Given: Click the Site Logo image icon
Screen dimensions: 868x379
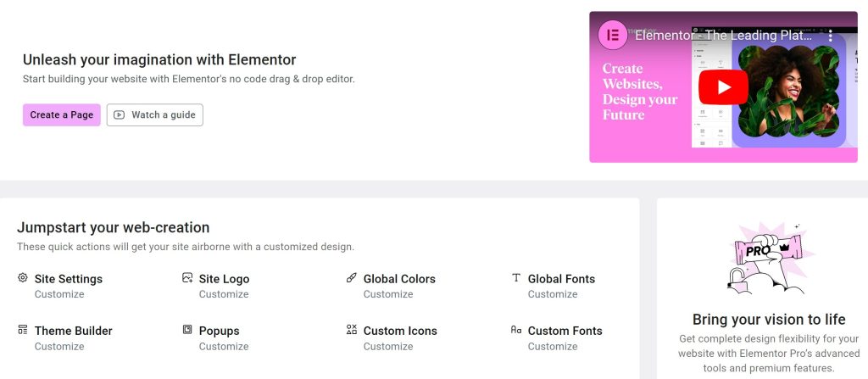Looking at the screenshot, I should click(x=187, y=277).
